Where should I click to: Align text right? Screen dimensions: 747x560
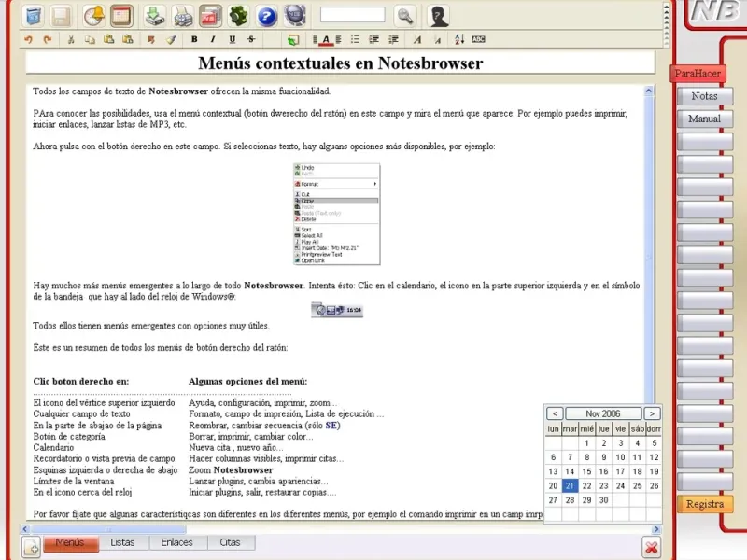pos(338,39)
